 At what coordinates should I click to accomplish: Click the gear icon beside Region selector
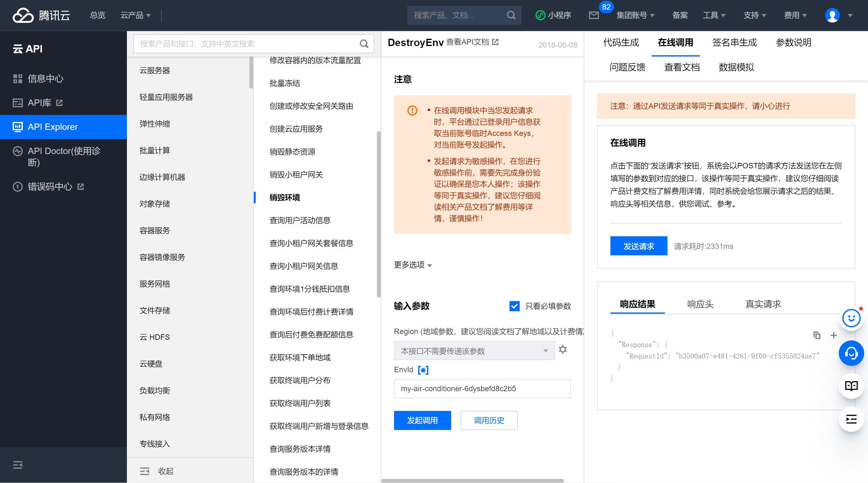(x=563, y=349)
